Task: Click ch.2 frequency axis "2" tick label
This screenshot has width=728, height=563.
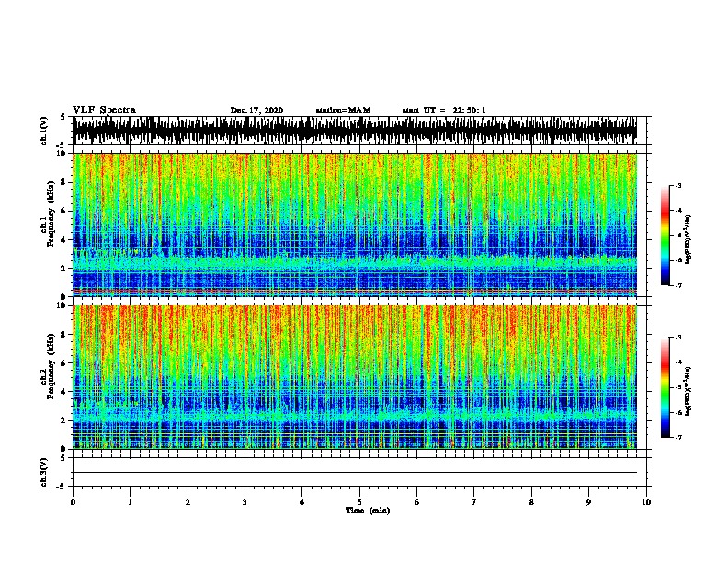Action: point(63,420)
